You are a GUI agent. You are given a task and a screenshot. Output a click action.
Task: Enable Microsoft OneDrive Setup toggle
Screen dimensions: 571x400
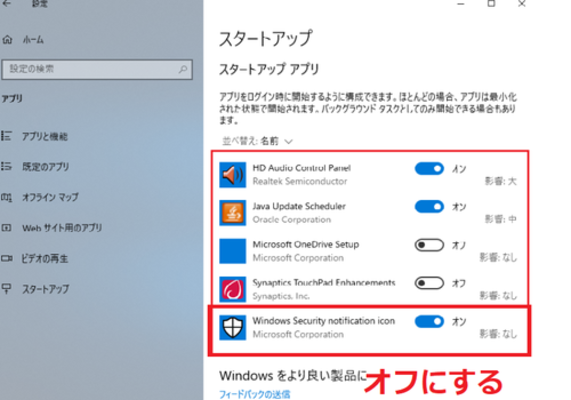[x=429, y=245]
